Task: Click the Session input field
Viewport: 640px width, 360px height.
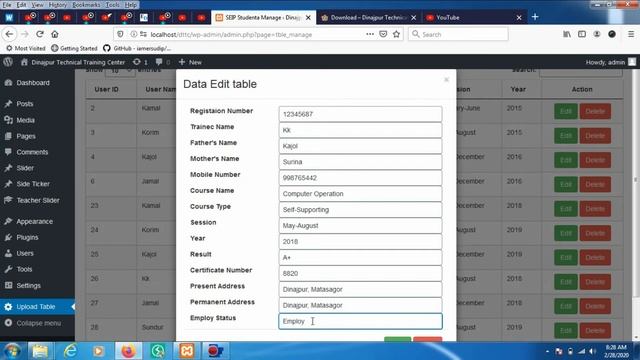Action: [360, 226]
